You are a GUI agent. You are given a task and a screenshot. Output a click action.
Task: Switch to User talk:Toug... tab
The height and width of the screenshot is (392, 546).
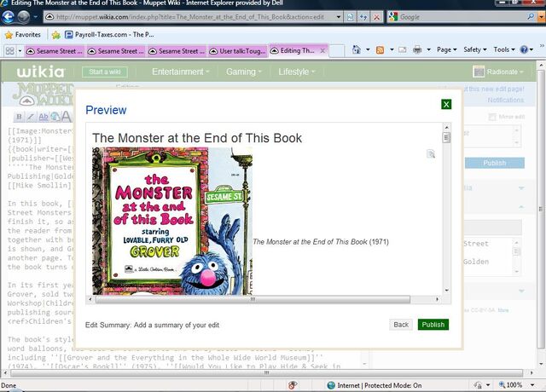(238, 51)
